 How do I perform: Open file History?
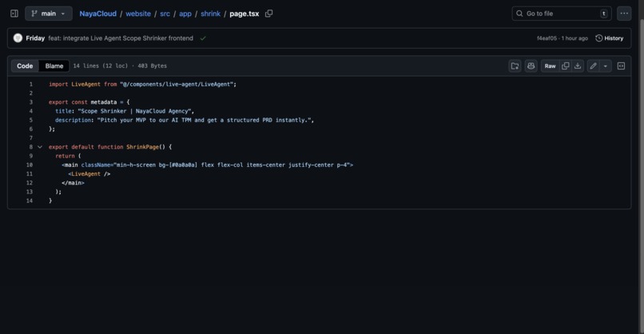coord(609,38)
